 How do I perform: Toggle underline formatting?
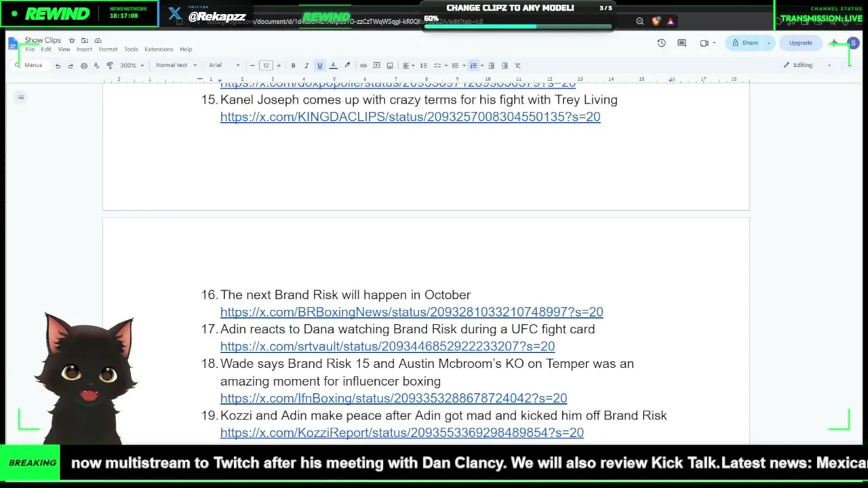click(319, 66)
